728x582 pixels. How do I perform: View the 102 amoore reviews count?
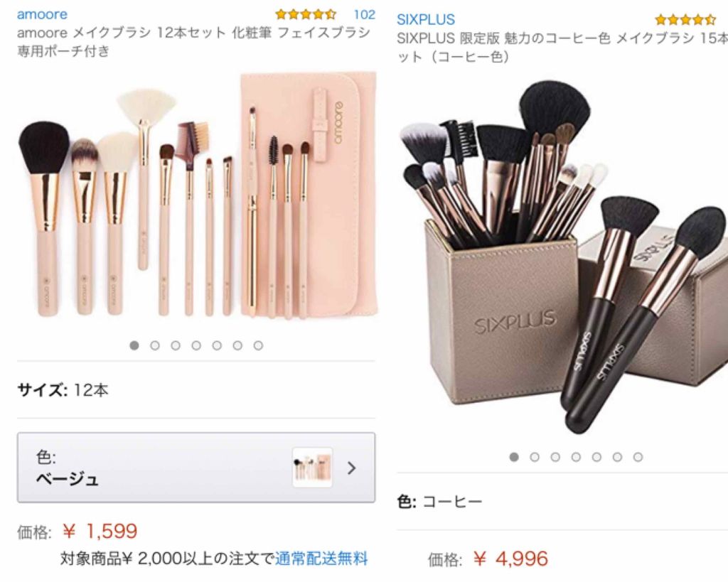(365, 14)
